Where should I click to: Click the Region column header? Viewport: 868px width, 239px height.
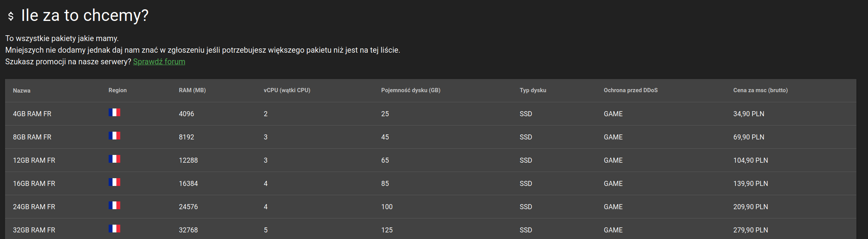pos(118,90)
